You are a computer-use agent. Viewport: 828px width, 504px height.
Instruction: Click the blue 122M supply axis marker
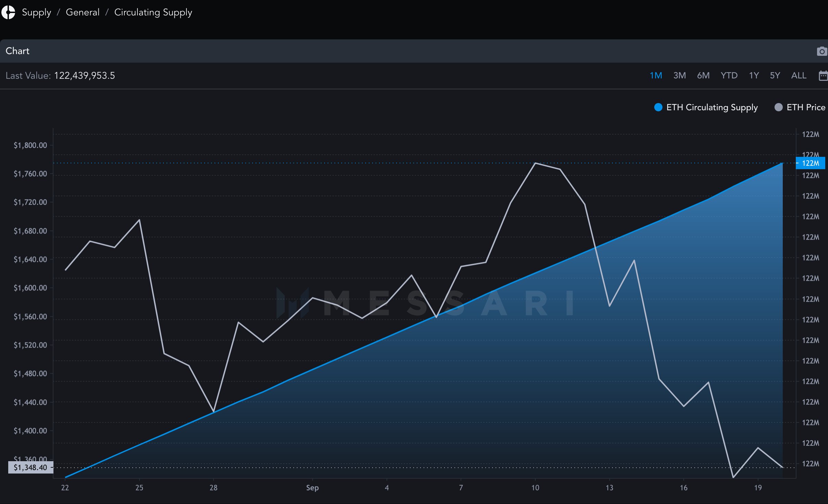pos(810,163)
